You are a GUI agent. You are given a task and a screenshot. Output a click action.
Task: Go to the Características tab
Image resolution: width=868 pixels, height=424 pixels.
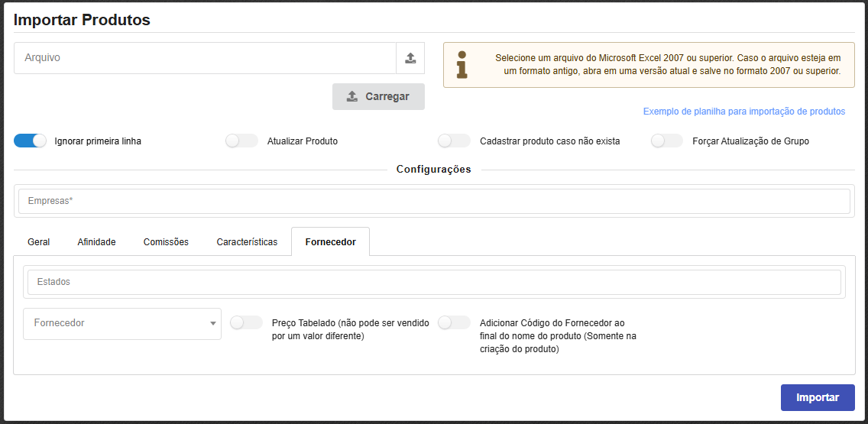pos(247,242)
